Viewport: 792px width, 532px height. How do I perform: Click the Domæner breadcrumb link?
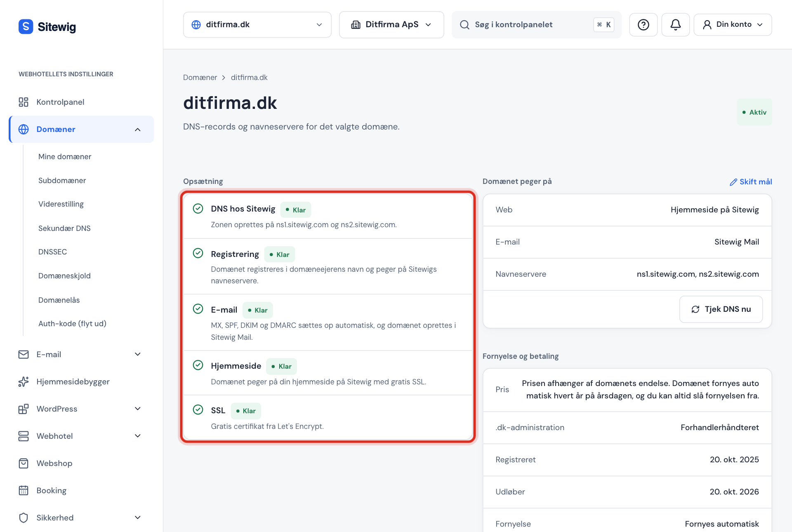click(200, 78)
